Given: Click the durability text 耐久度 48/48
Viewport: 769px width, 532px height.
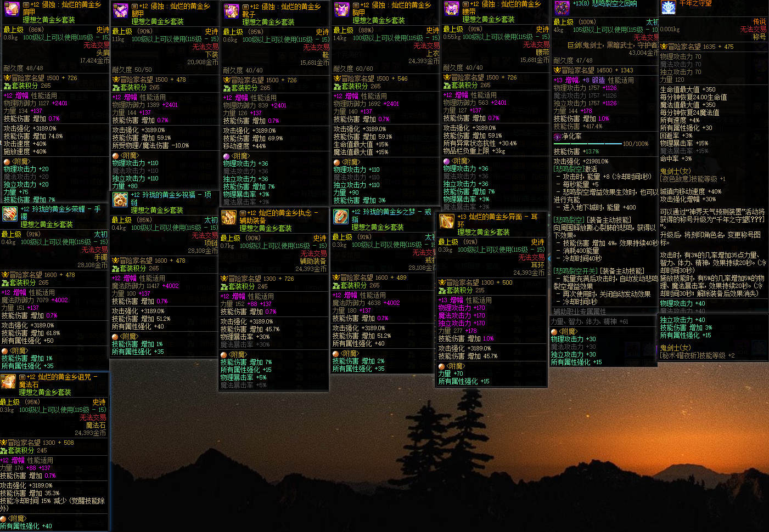Looking at the screenshot, I should (23, 68).
